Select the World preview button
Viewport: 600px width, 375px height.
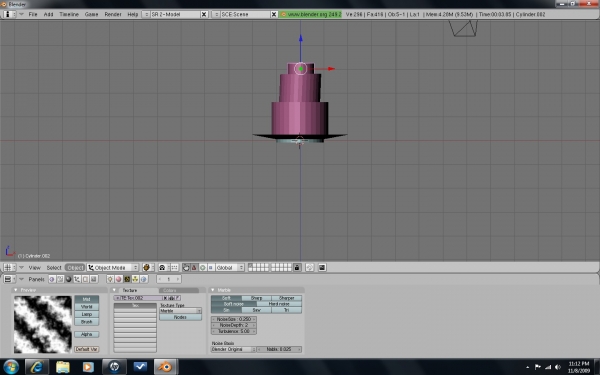[86, 307]
